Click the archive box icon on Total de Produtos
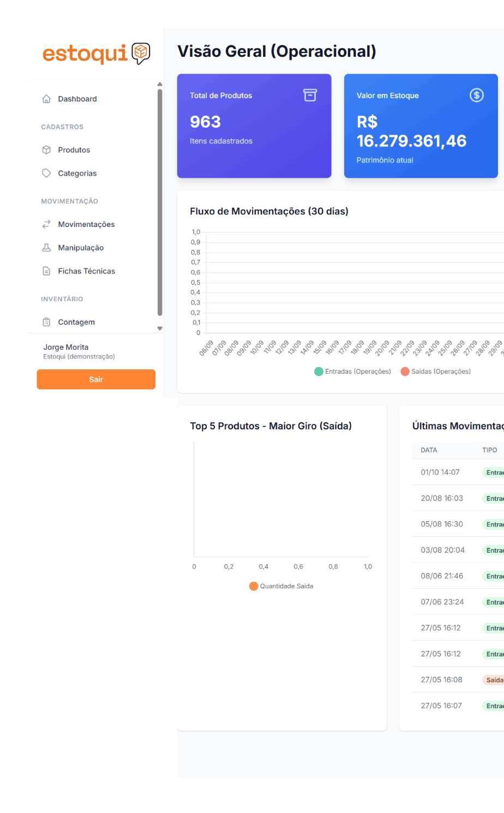 click(x=310, y=95)
